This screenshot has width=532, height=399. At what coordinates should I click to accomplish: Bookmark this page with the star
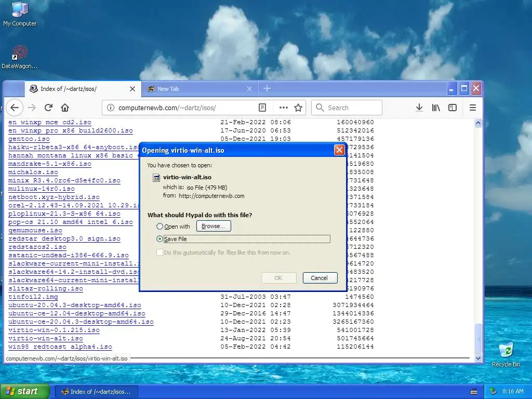(298, 108)
